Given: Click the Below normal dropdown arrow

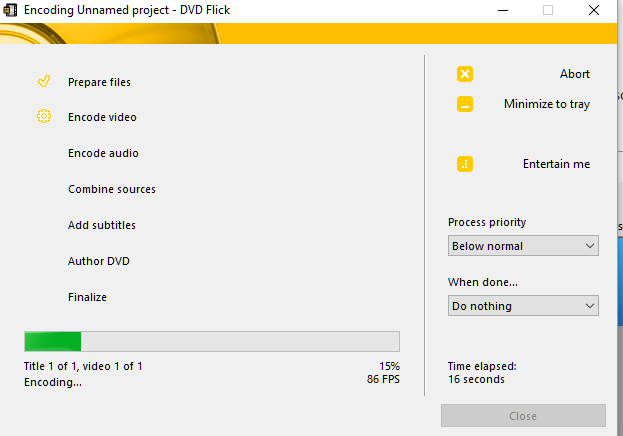Looking at the screenshot, I should coord(588,246).
